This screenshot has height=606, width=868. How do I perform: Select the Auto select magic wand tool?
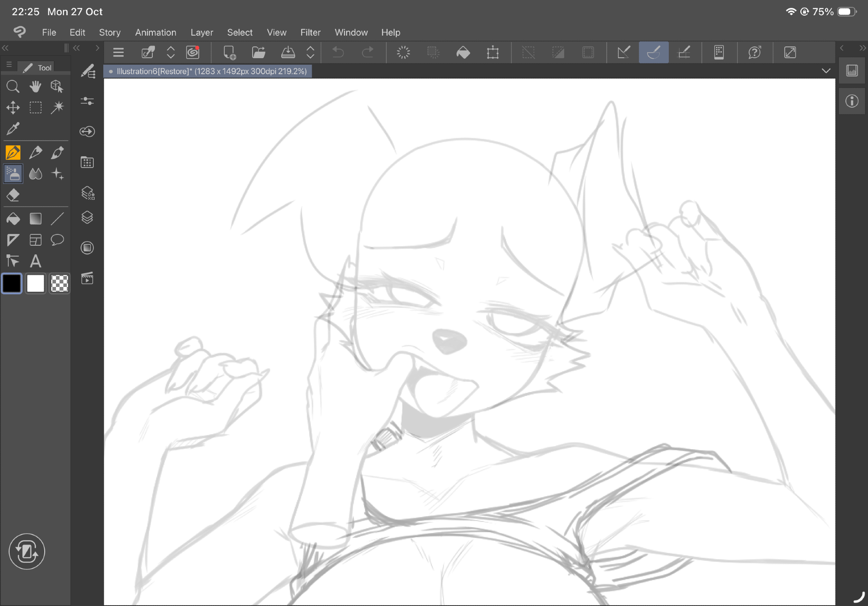coord(57,107)
